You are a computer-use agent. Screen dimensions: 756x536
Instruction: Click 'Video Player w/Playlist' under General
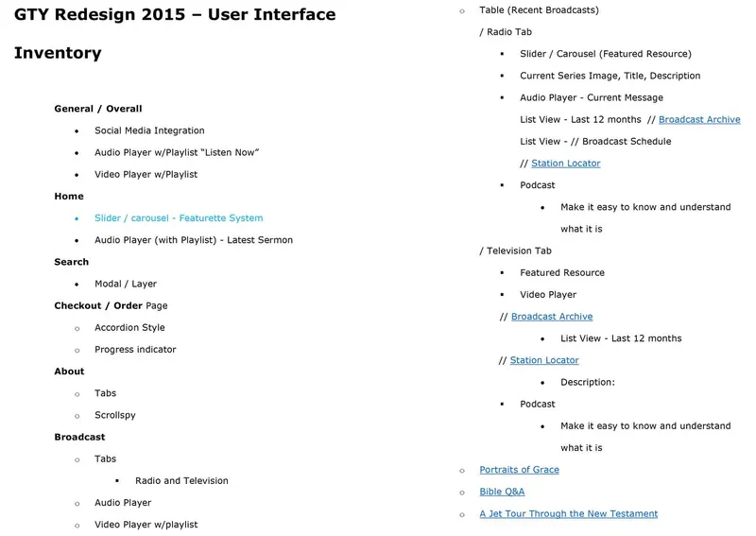pos(146,174)
